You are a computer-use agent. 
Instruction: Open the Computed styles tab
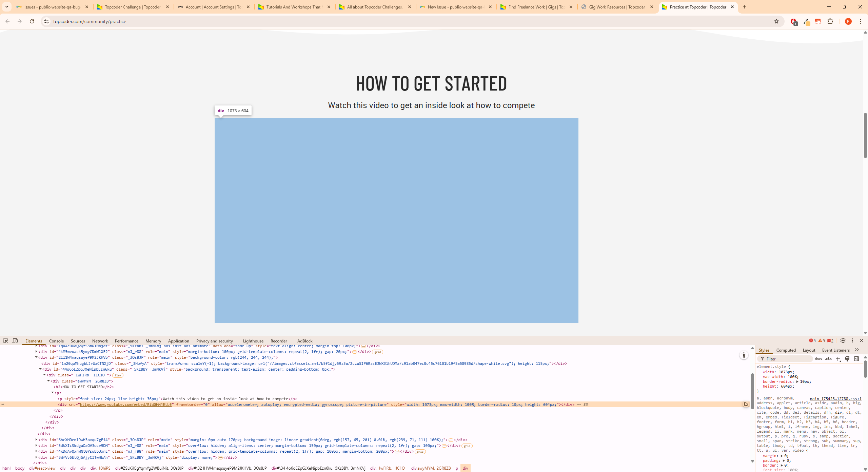point(786,350)
